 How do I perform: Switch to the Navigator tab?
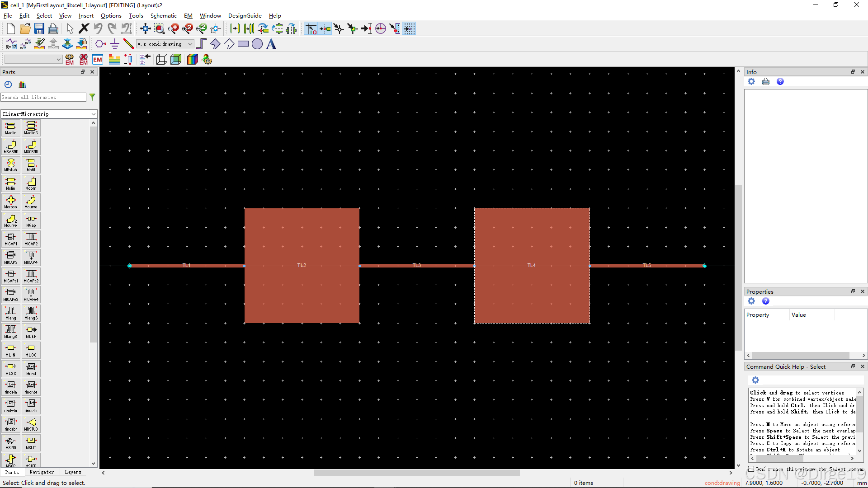click(x=42, y=472)
